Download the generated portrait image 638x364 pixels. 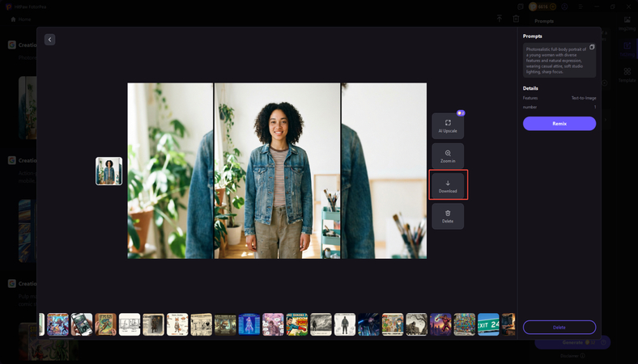coord(448,185)
